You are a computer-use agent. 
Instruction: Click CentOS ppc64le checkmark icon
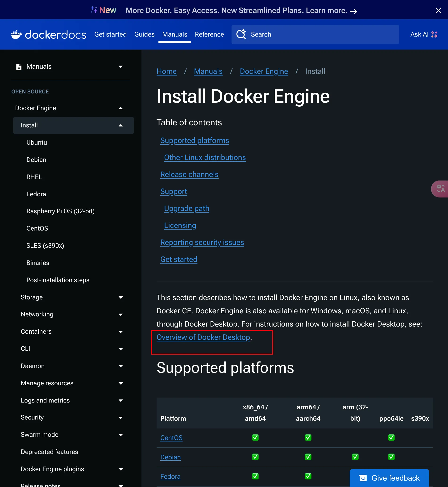391,437
